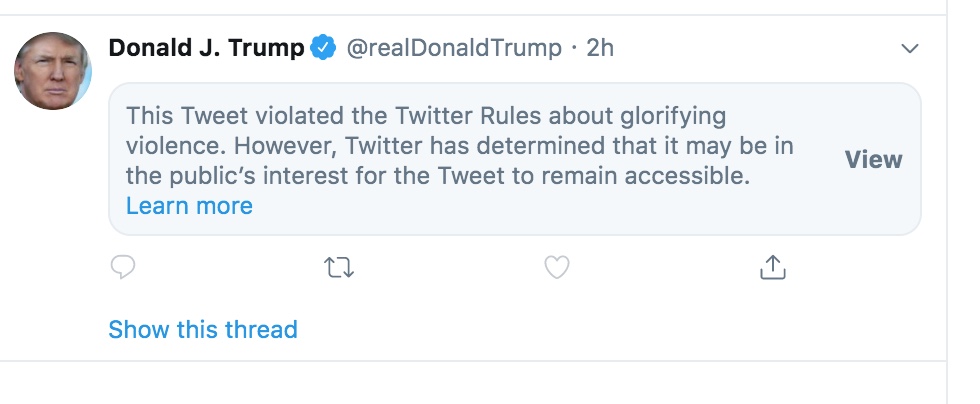
Task: Open the Show this thread link
Action: 203,329
